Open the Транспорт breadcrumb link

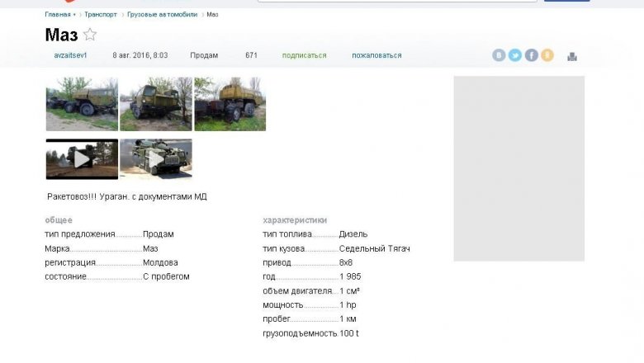[101, 14]
